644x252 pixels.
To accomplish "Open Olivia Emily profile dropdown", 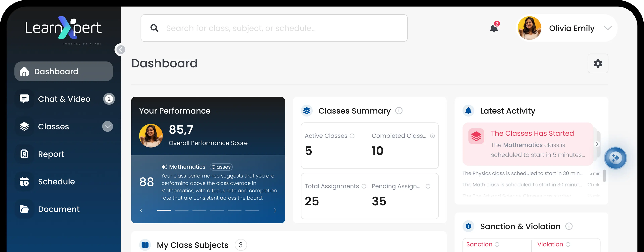I will (607, 28).
